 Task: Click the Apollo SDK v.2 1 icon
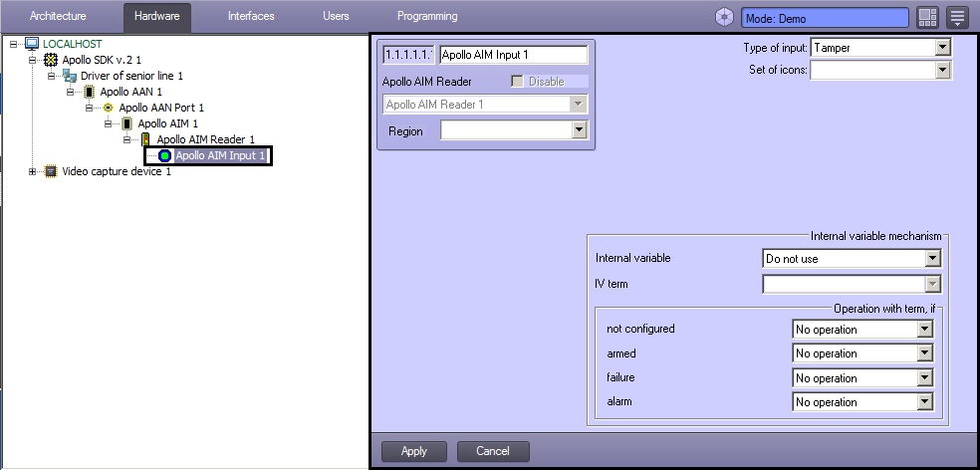(x=51, y=60)
